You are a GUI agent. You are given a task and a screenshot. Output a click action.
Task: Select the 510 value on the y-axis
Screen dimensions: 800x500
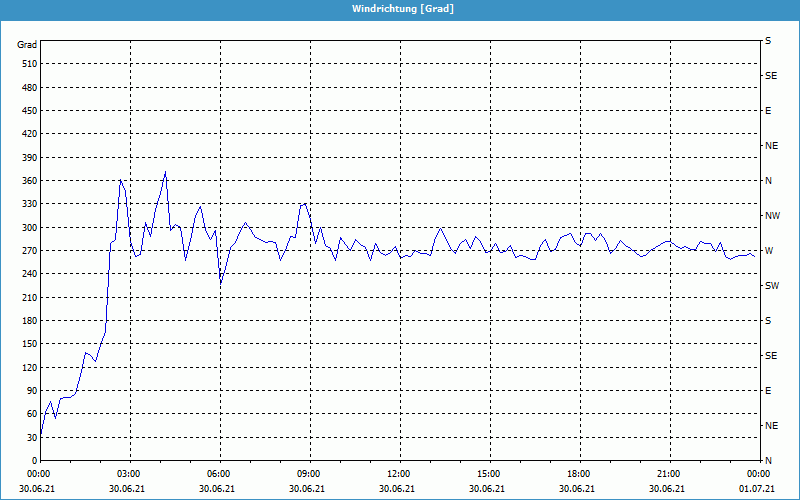click(x=27, y=64)
